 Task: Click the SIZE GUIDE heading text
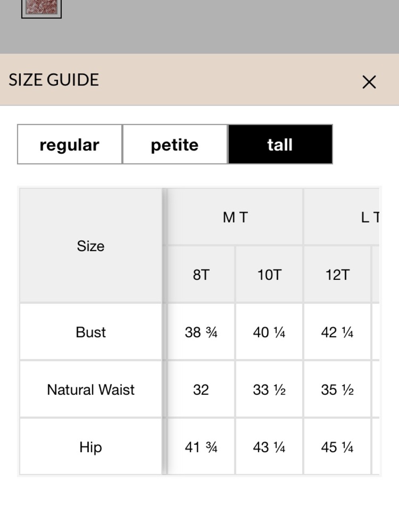click(54, 80)
